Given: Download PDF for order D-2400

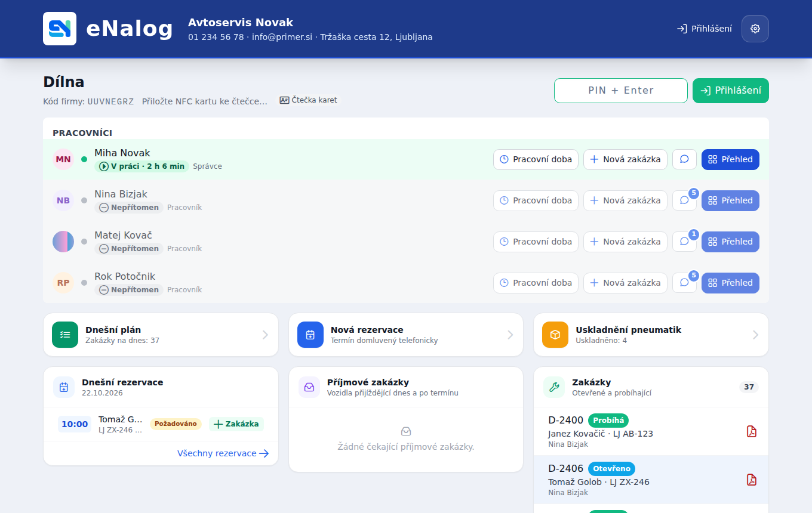Looking at the screenshot, I should click(752, 431).
